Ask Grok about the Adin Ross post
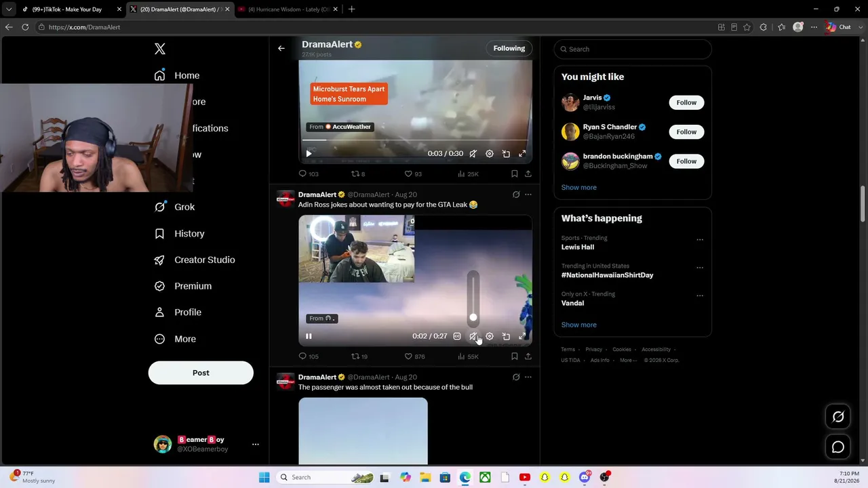Image resolution: width=868 pixels, height=488 pixels. pos(516,195)
